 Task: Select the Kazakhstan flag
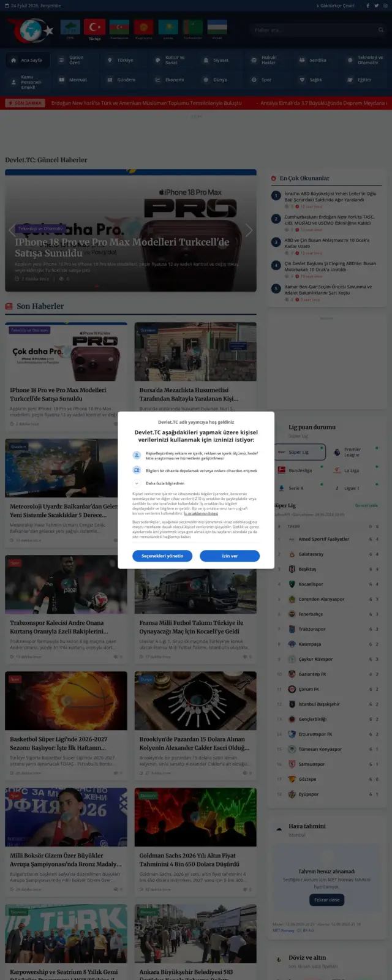(168, 27)
